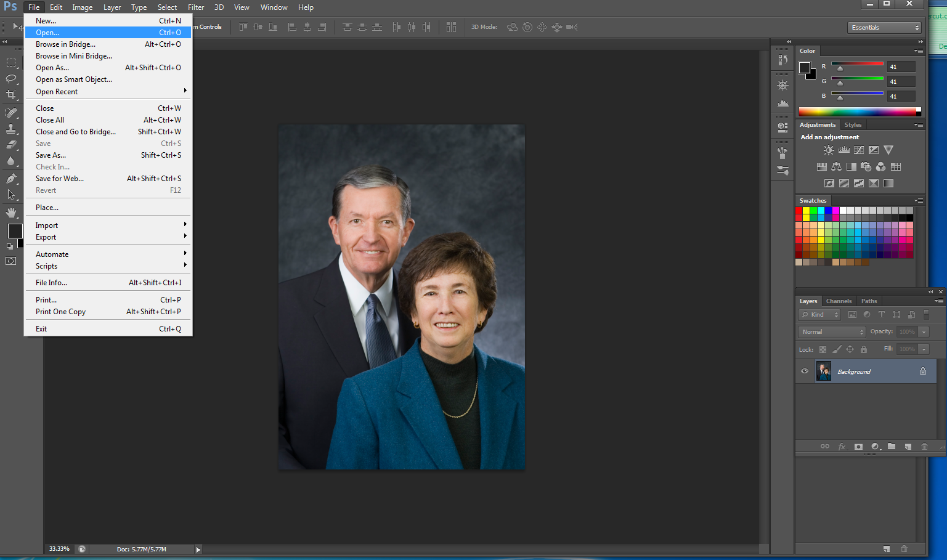
Task: Add a Brightness/Contrast adjustment
Action: [829, 150]
